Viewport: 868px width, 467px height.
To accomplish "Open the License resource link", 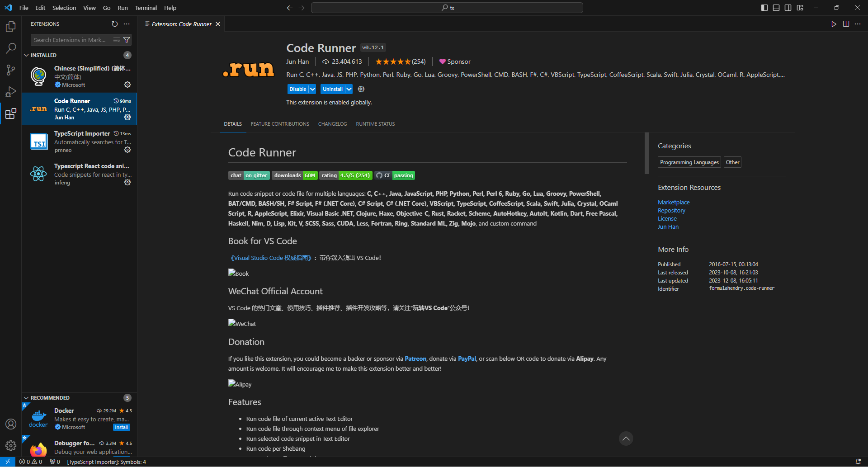I will click(x=667, y=218).
